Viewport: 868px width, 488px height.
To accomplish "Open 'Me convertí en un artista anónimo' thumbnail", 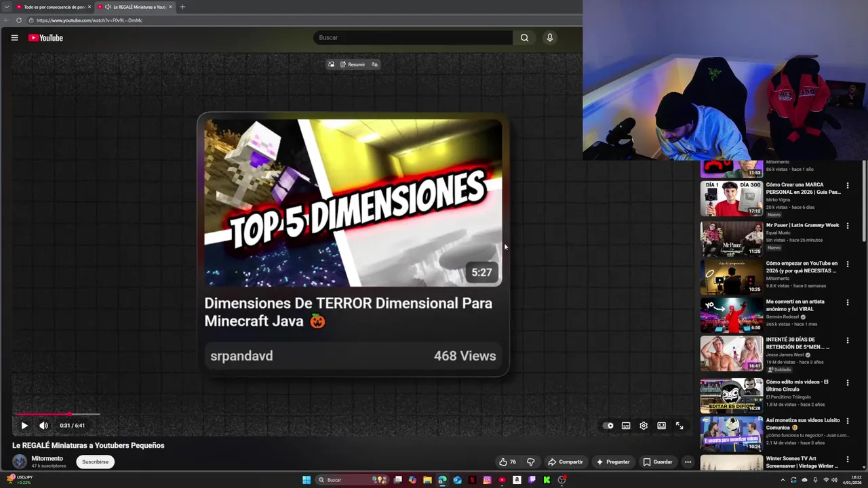I will [x=732, y=314].
